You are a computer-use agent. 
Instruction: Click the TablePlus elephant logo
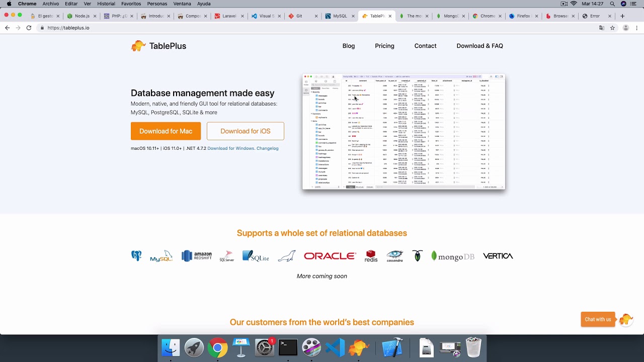(x=138, y=46)
